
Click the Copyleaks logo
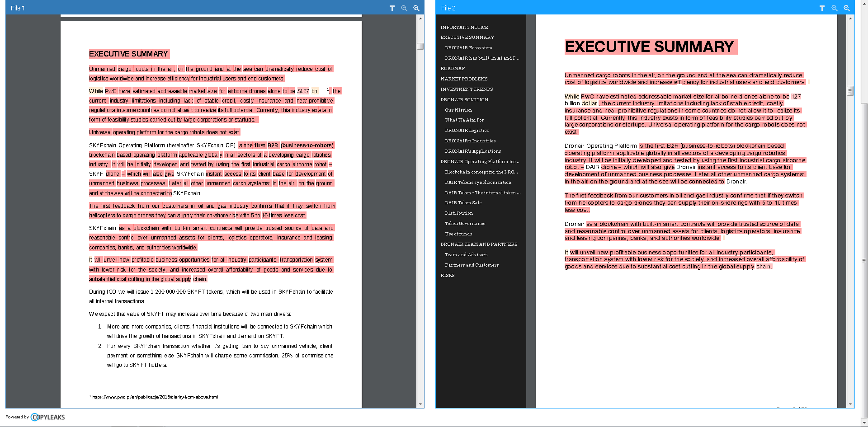pyautogui.click(x=47, y=417)
